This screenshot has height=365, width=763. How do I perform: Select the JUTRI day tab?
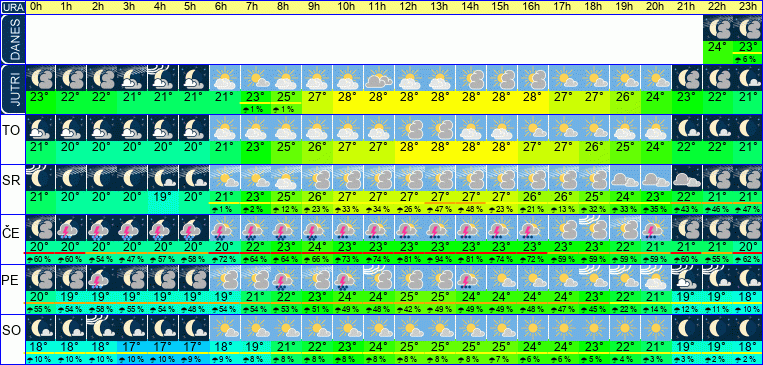click(13, 89)
